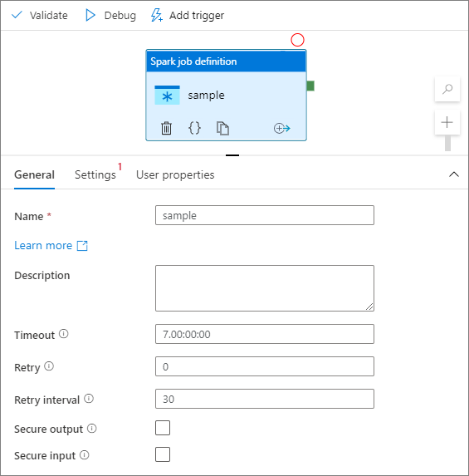Zoom in canvas with plus icon

(447, 122)
